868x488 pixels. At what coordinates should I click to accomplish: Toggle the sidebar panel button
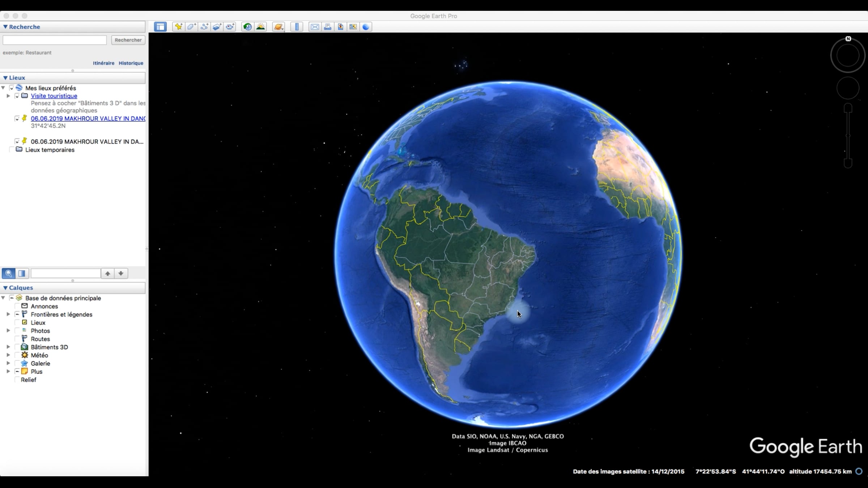[160, 27]
